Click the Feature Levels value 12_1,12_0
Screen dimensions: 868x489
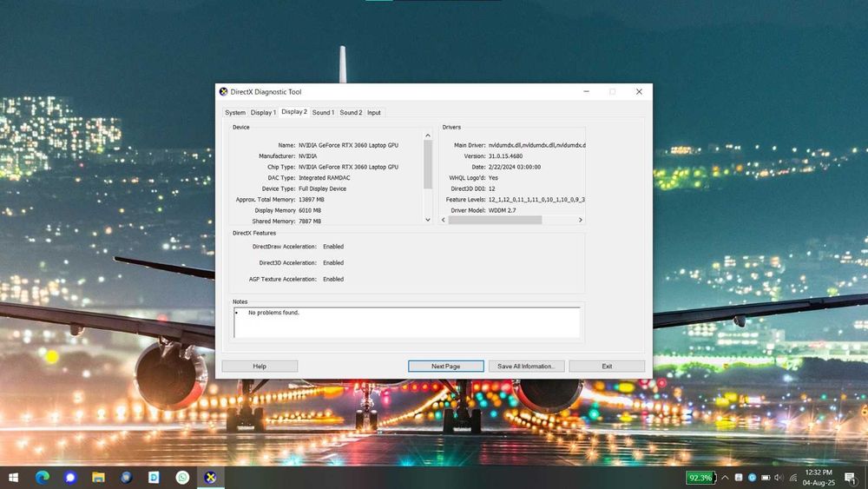(536, 200)
